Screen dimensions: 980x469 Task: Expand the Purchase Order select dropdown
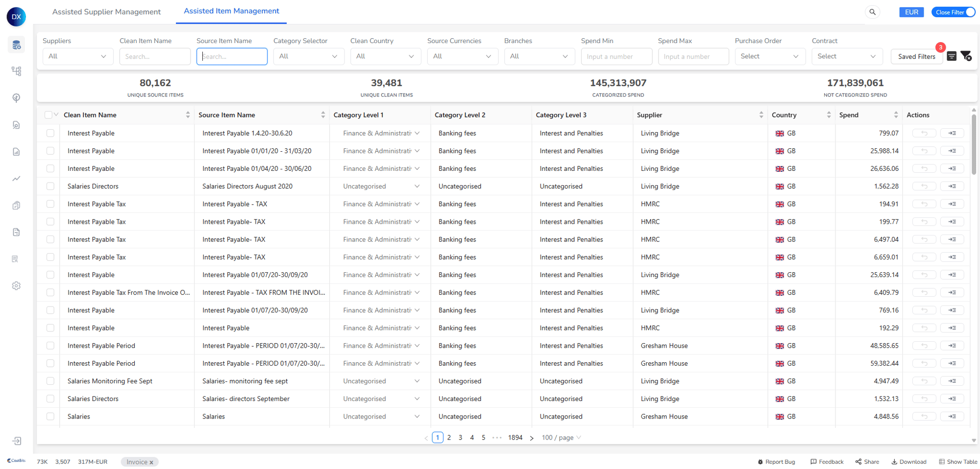pyautogui.click(x=769, y=56)
